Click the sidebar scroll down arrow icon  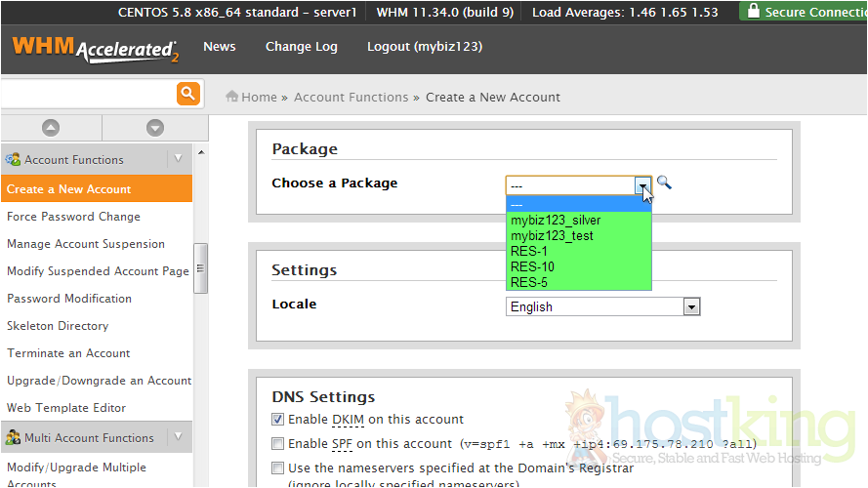coord(154,128)
